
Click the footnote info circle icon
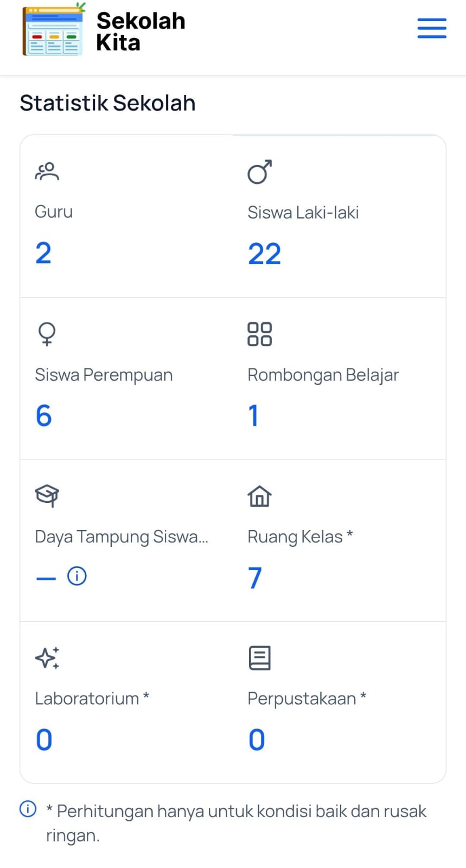click(28, 809)
